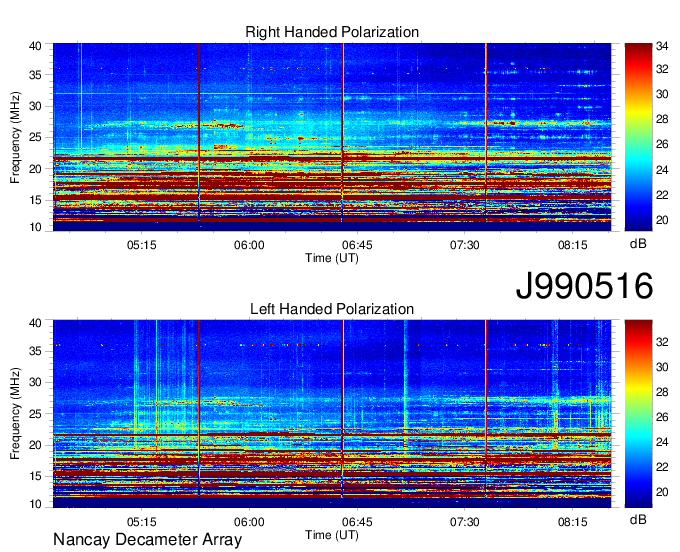Screen dimensions: 680x552
Task: Click the top panel color bar
Action: [x=638, y=137]
